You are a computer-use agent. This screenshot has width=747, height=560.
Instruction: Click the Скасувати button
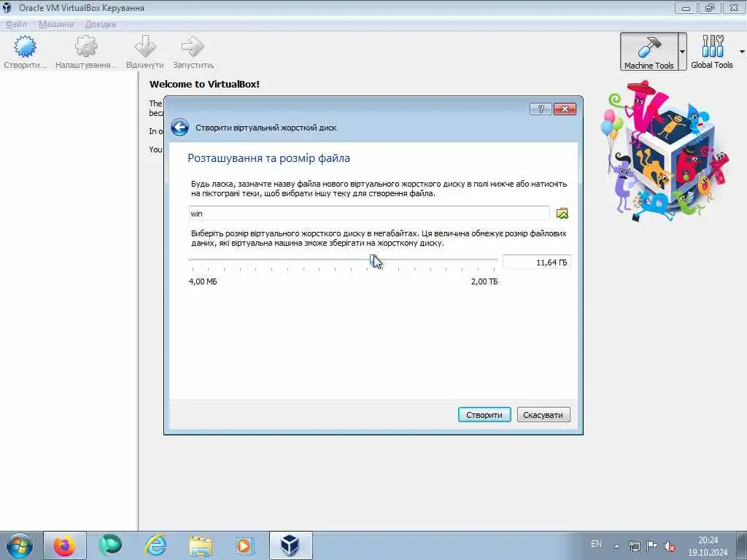543,415
